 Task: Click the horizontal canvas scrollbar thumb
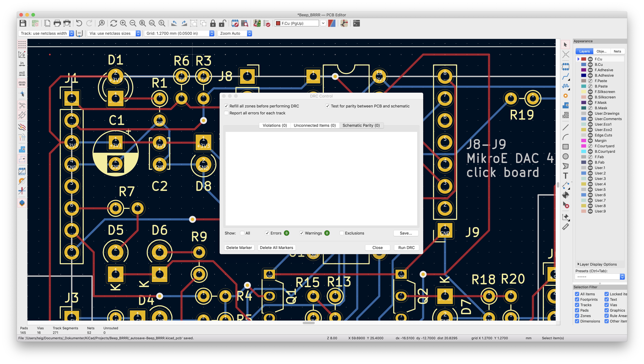pos(309,323)
